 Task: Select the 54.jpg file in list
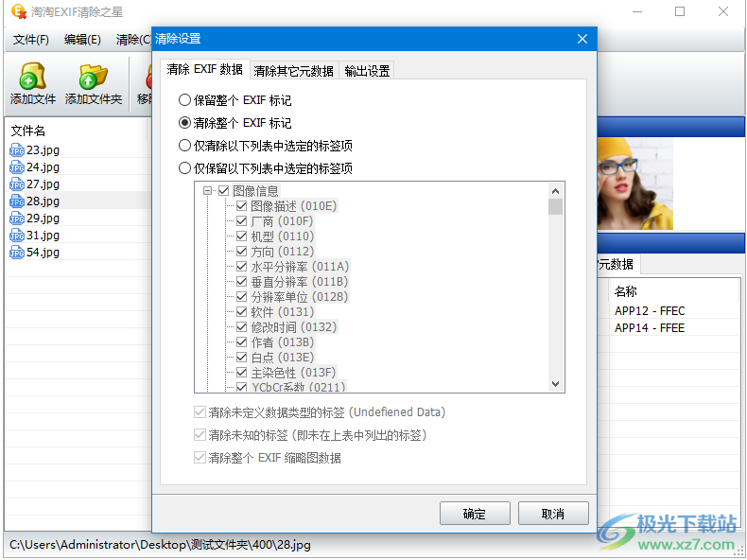[x=43, y=253]
